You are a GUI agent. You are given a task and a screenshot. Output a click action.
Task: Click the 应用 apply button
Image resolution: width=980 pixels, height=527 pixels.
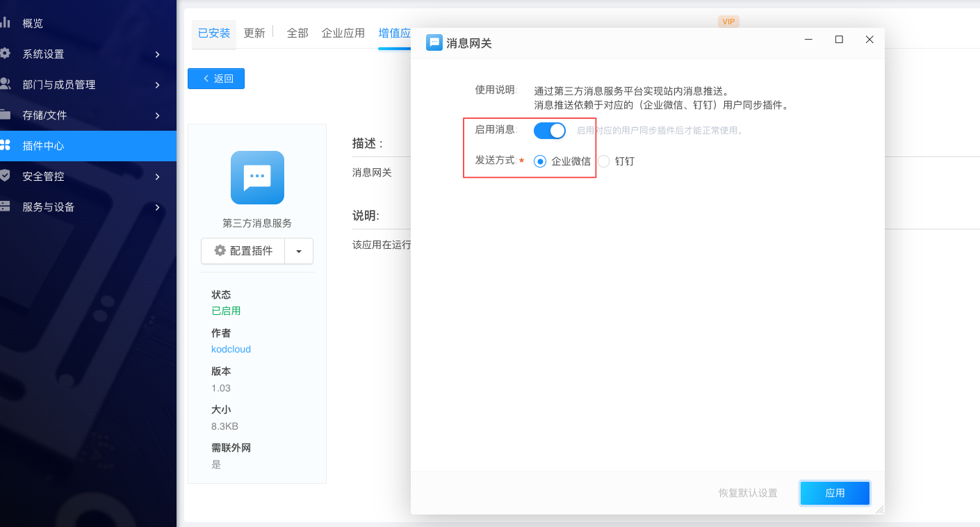[834, 493]
